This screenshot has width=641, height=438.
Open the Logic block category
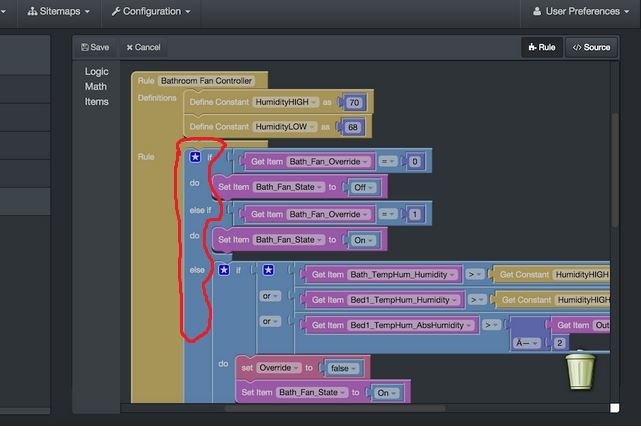click(x=96, y=72)
